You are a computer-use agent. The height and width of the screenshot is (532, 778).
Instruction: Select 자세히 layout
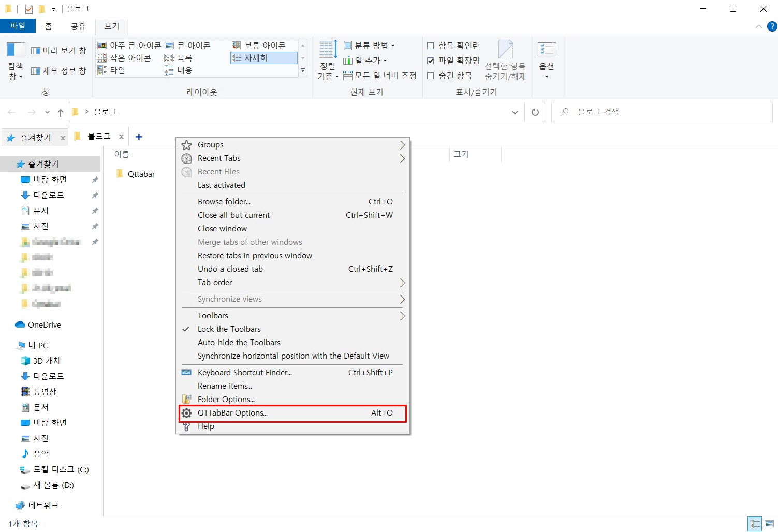tap(264, 58)
